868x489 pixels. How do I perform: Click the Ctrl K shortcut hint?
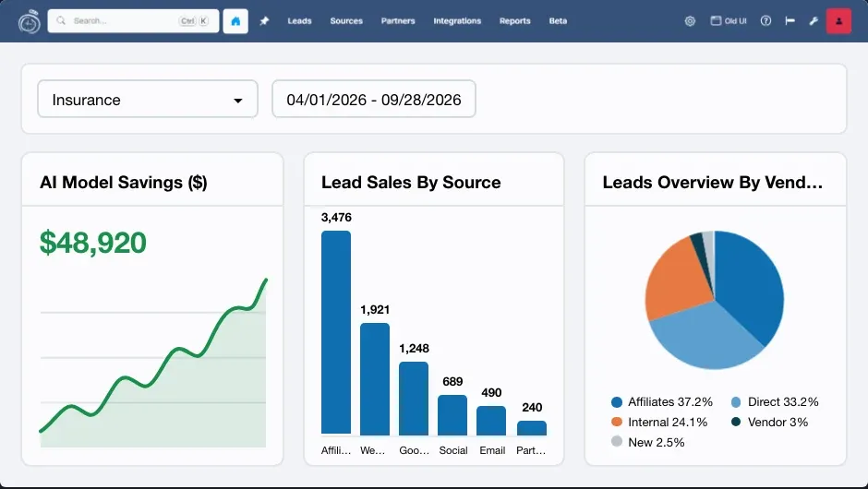[x=194, y=21]
